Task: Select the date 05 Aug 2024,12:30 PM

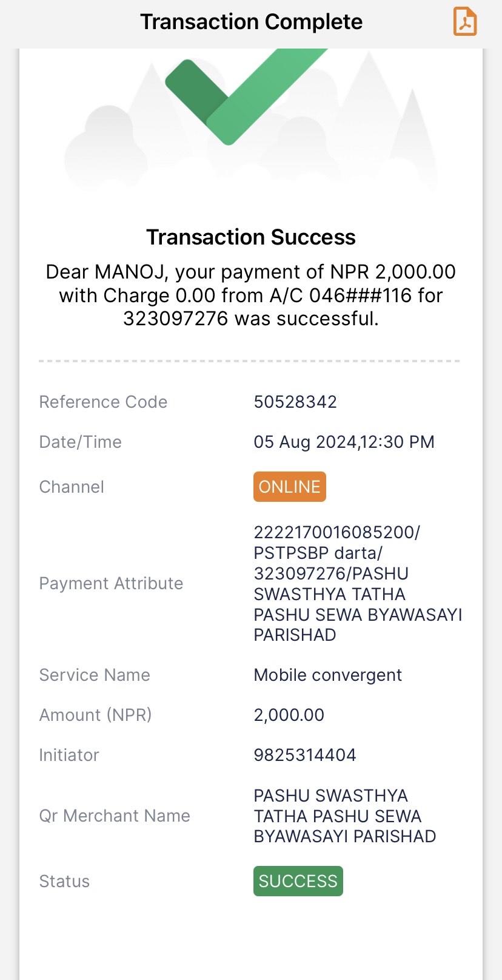Action: tap(344, 442)
